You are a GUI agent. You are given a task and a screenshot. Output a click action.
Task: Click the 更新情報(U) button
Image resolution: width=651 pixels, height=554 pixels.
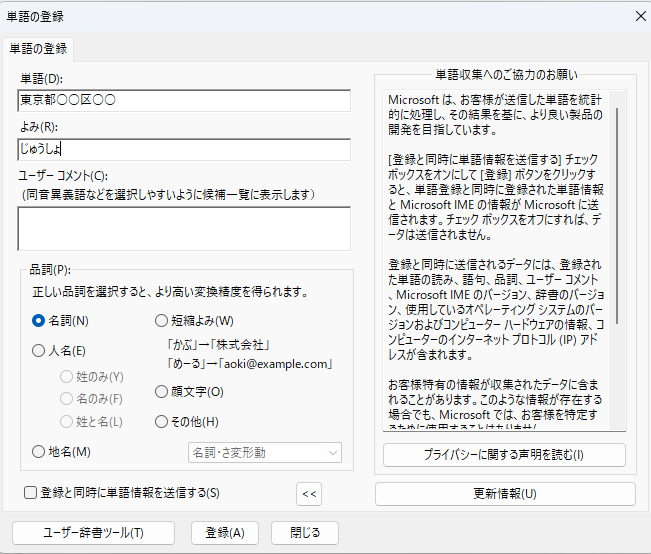coord(505,494)
